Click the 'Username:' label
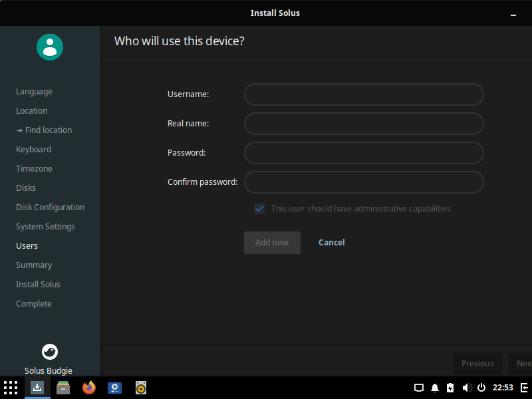Image resolution: width=532 pixels, height=399 pixels. click(x=188, y=94)
